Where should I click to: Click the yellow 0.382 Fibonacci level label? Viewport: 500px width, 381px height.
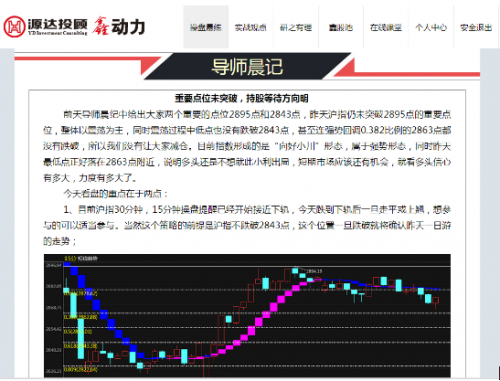click(x=80, y=317)
